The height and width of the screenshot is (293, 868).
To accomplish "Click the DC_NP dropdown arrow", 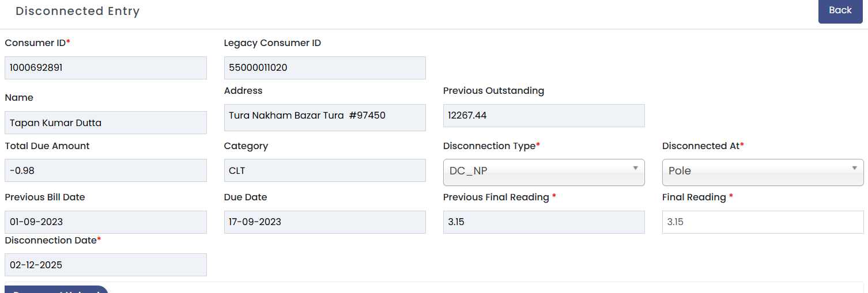I will click(635, 168).
